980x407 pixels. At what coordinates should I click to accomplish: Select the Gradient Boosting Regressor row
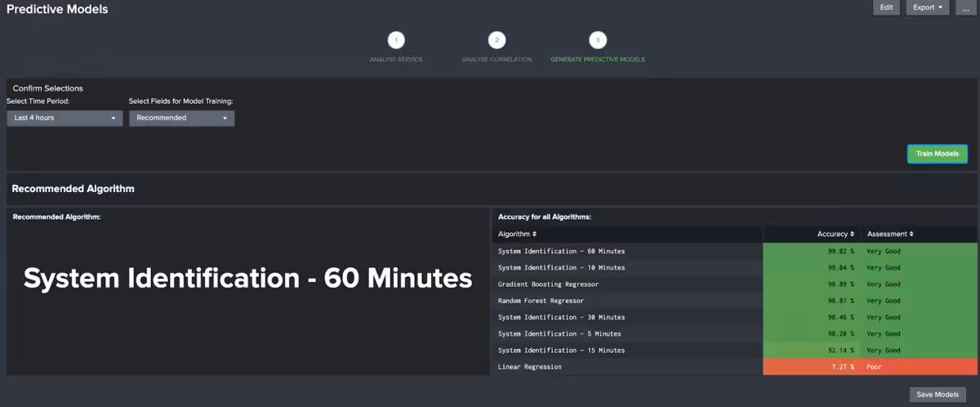point(548,284)
